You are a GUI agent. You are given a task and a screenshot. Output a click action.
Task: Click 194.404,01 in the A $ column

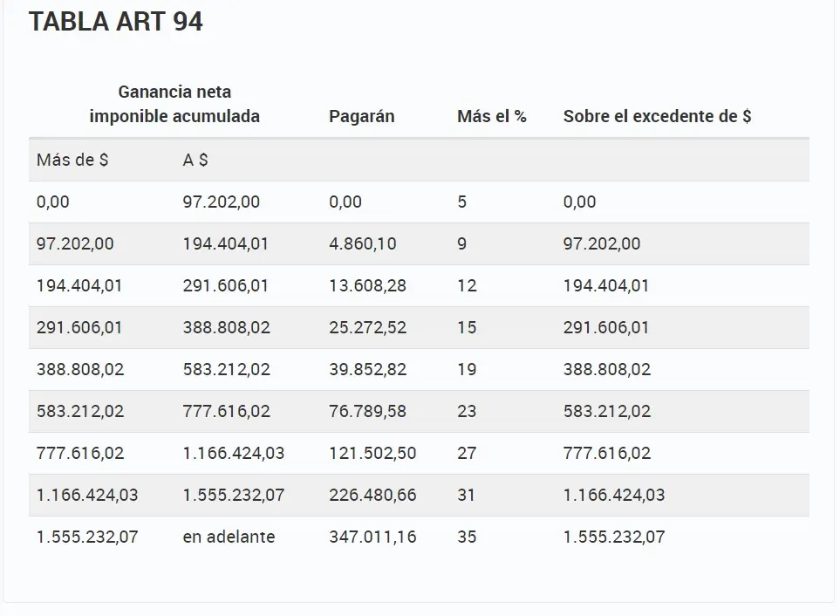coord(226,243)
